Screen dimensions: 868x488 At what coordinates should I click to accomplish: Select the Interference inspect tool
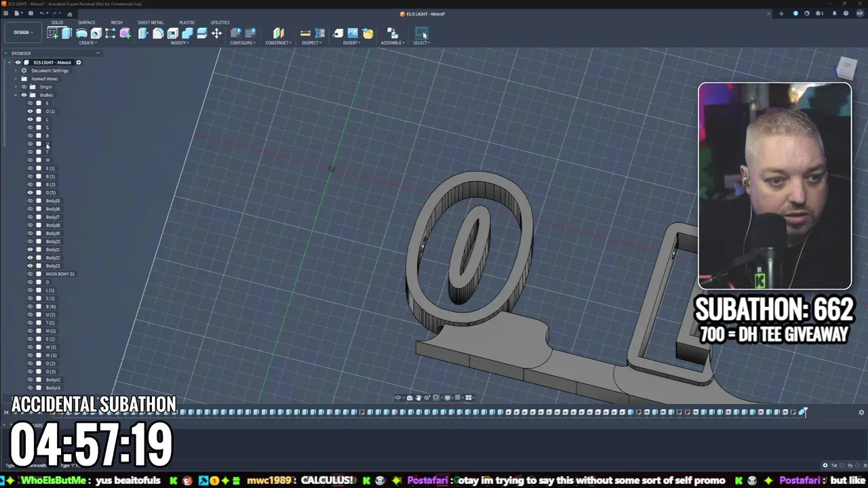click(319, 33)
